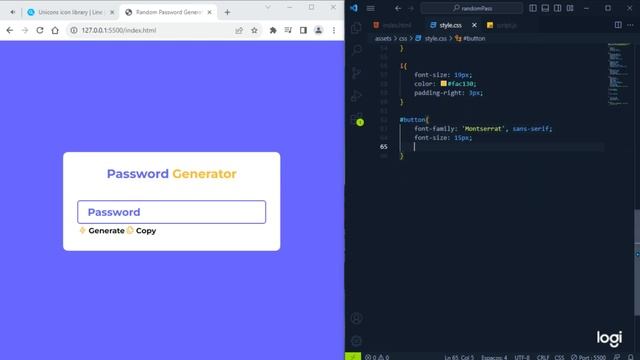Open the VS Code hamburger menu
The image size is (640, 360).
[x=371, y=8]
